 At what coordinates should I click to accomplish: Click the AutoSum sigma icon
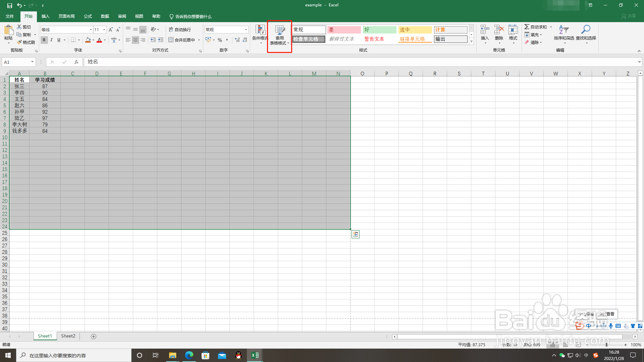(527, 27)
